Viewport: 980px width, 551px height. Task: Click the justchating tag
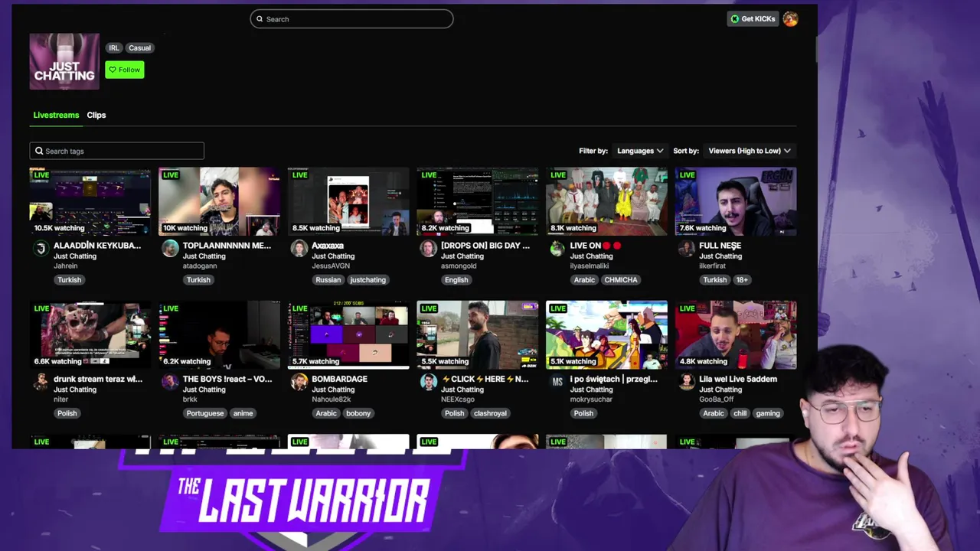368,280
